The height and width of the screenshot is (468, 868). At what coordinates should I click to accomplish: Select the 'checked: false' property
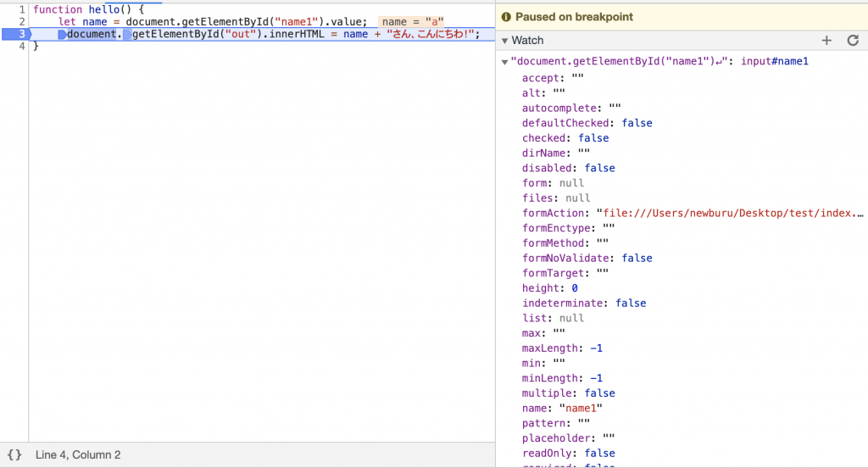(x=565, y=138)
